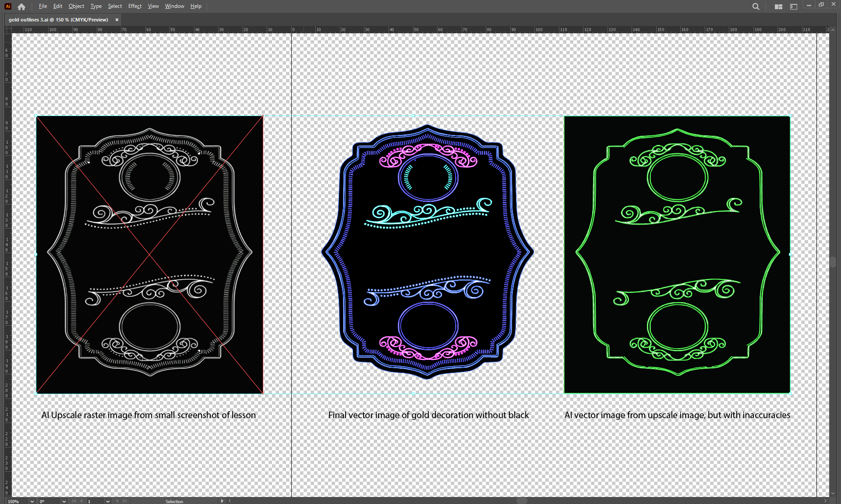The image size is (841, 504).
Task: Click the Illustrator Ai logo icon
Action: pyautogui.click(x=8, y=6)
